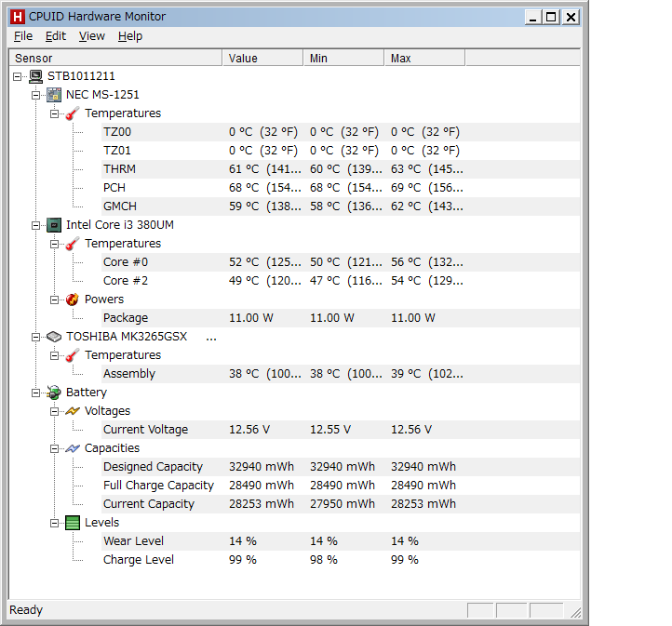The width and height of the screenshot is (672, 626).
Task: Click the Max column header
Action: pos(424,59)
